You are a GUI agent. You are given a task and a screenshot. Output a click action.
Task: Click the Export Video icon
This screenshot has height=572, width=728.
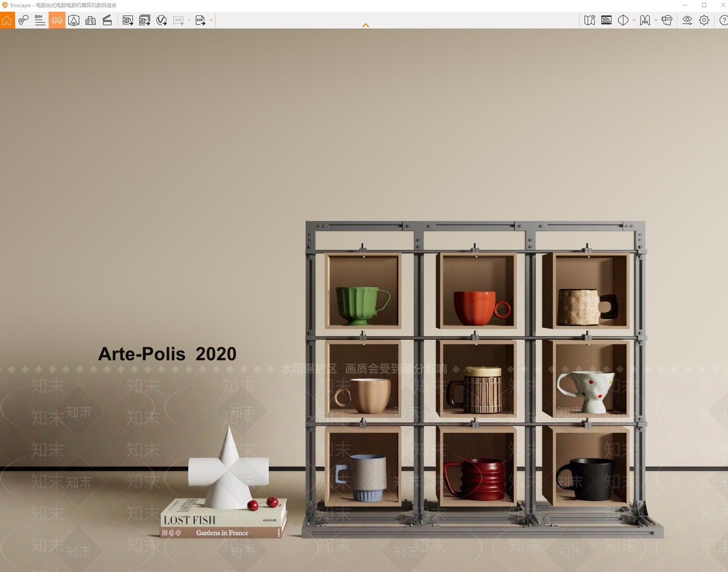pos(162,20)
